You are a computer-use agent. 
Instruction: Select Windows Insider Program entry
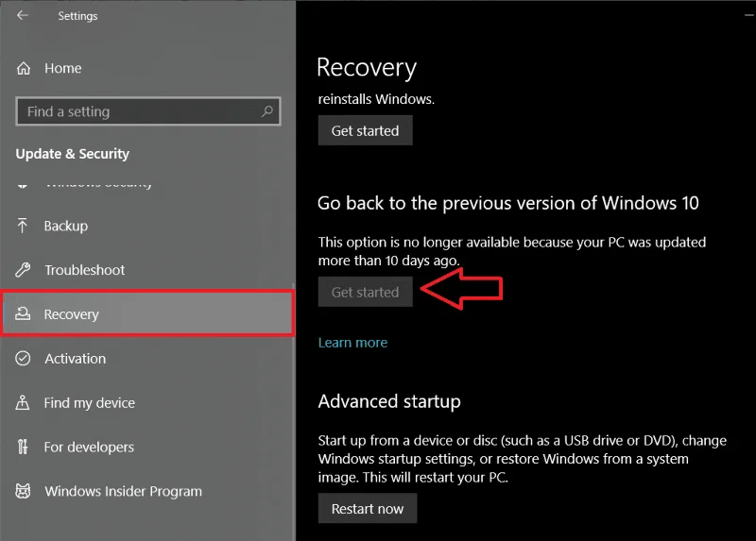coord(147,491)
